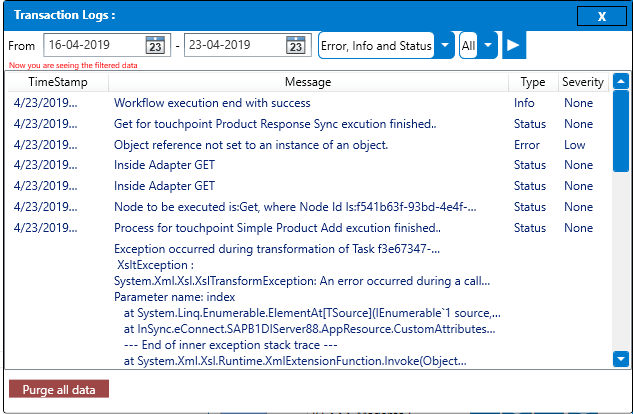Click the 'Exception occurred during transformation of Task' message
Image resolution: width=633 pixels, height=414 pixels.
277,249
